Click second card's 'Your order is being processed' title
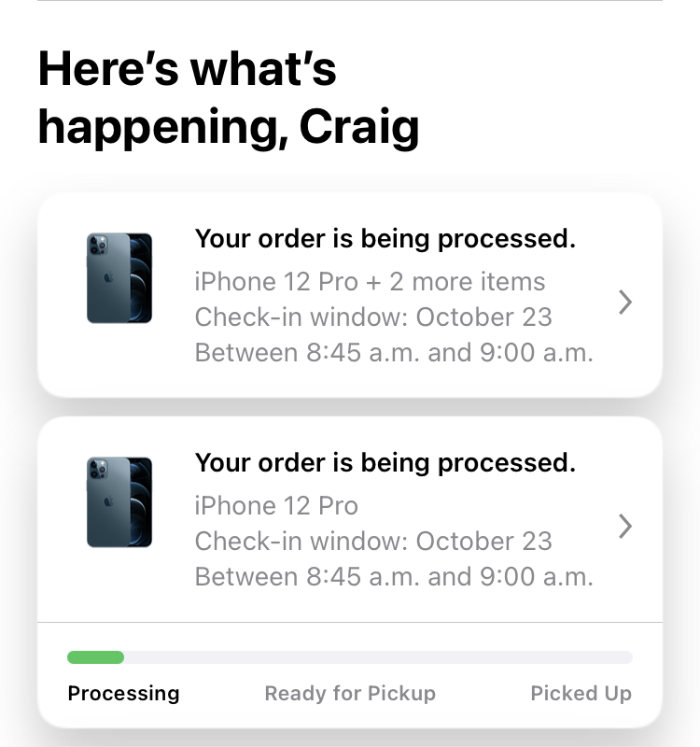The image size is (700, 747). pyautogui.click(x=385, y=462)
